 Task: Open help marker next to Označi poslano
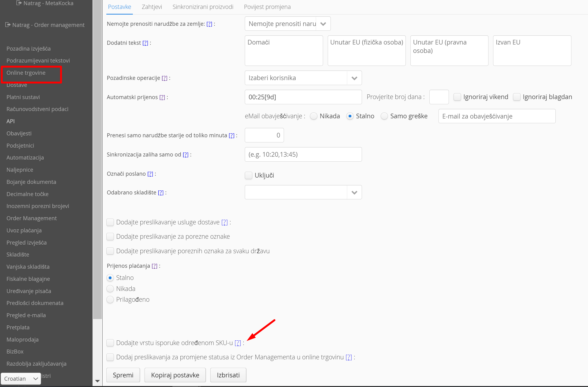click(x=150, y=174)
